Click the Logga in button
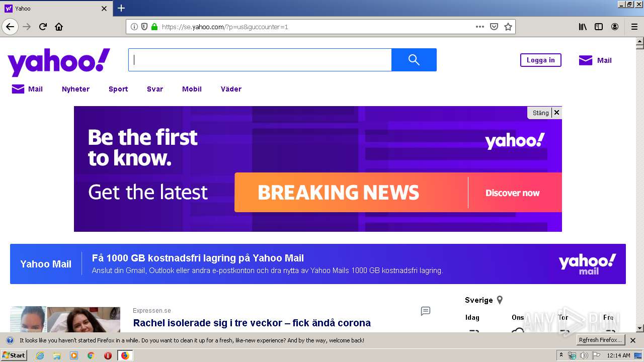Image resolution: width=644 pixels, height=362 pixels. (541, 60)
